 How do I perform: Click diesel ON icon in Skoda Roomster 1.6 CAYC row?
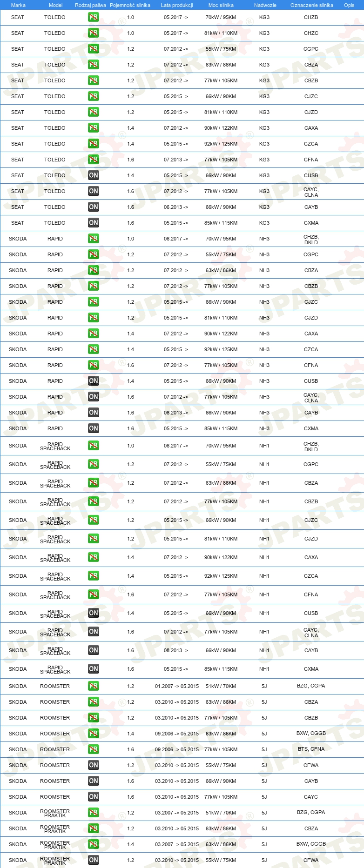tap(94, 797)
